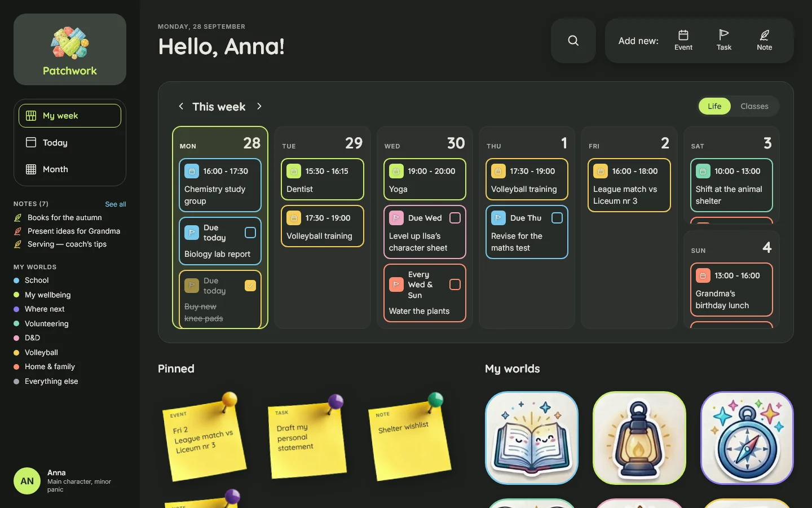Viewport: 812px width, 508px height.
Task: Click animal shelter shift calendar icon
Action: click(x=703, y=171)
